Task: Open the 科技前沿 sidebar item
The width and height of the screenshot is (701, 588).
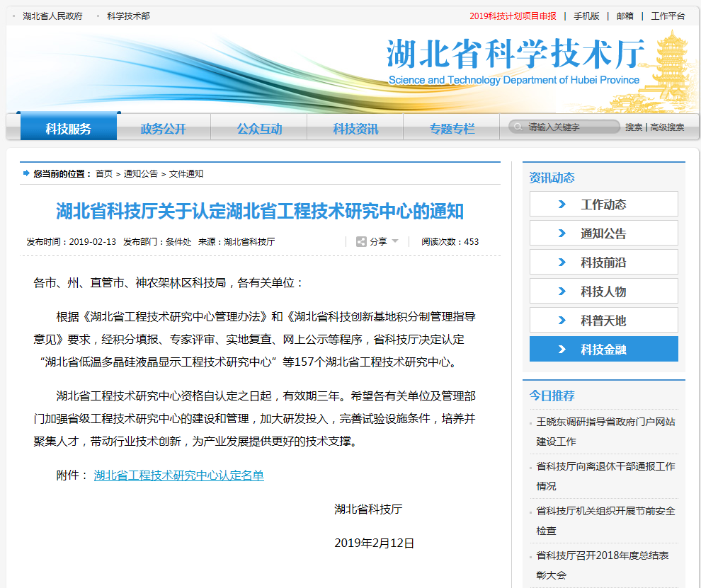Action: 604,263
